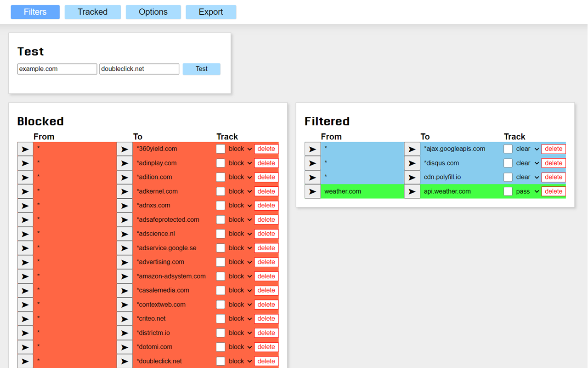This screenshot has width=588, height=368.
Task: Click the To arrow button beside *adkernel.com
Action: click(x=124, y=191)
